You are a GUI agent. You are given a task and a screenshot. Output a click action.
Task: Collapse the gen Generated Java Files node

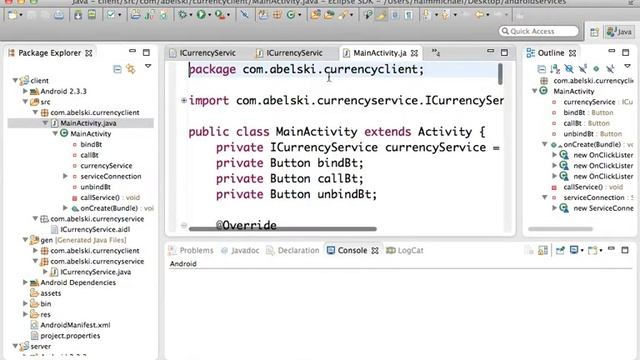(25, 240)
